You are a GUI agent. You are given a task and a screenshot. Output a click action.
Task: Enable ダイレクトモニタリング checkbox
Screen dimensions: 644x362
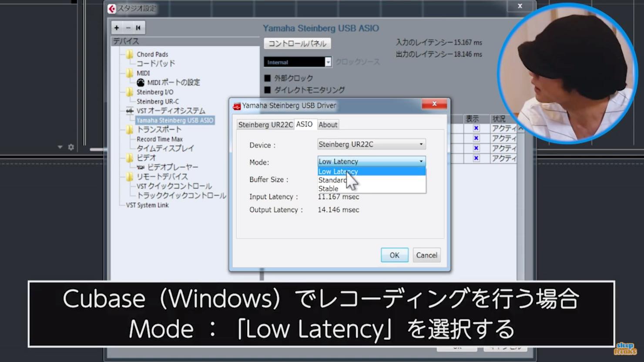268,90
